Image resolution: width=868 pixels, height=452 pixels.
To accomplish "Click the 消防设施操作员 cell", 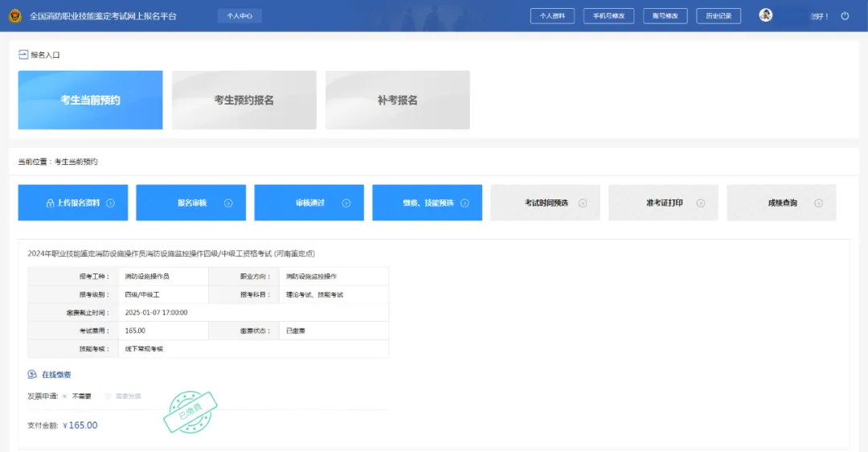I will pos(164,277).
